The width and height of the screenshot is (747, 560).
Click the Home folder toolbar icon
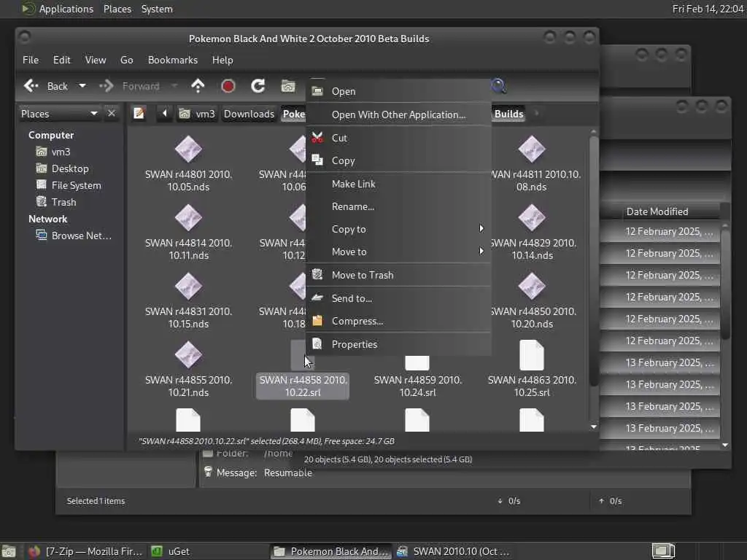point(287,86)
